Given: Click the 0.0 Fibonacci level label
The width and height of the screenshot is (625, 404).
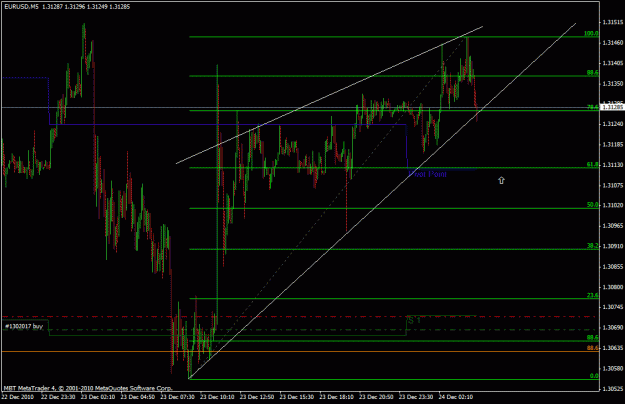Looking at the screenshot, I should pyautogui.click(x=594, y=376).
